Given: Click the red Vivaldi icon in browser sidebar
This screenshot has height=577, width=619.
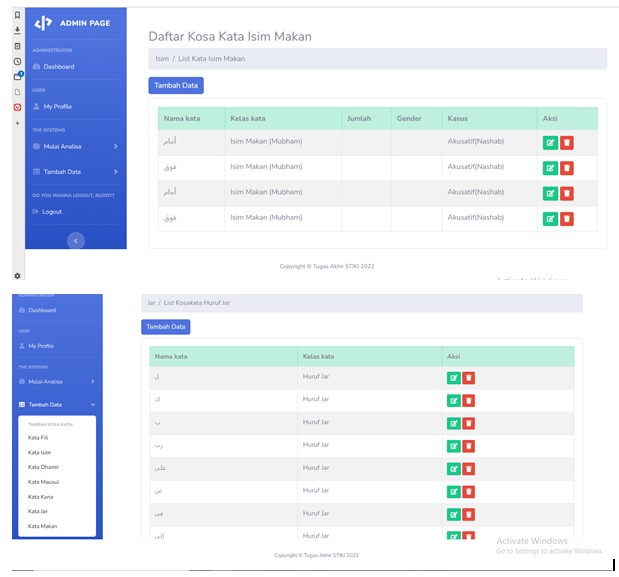Looking at the screenshot, I should pos(17,107).
